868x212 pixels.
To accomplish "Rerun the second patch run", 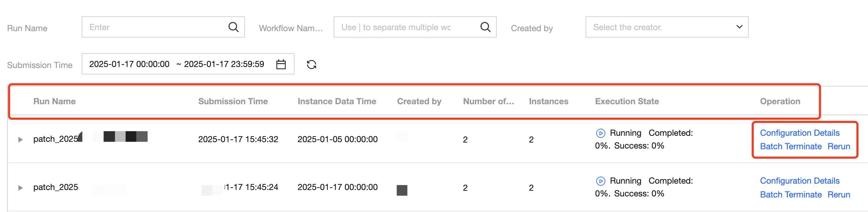I will [x=839, y=195].
